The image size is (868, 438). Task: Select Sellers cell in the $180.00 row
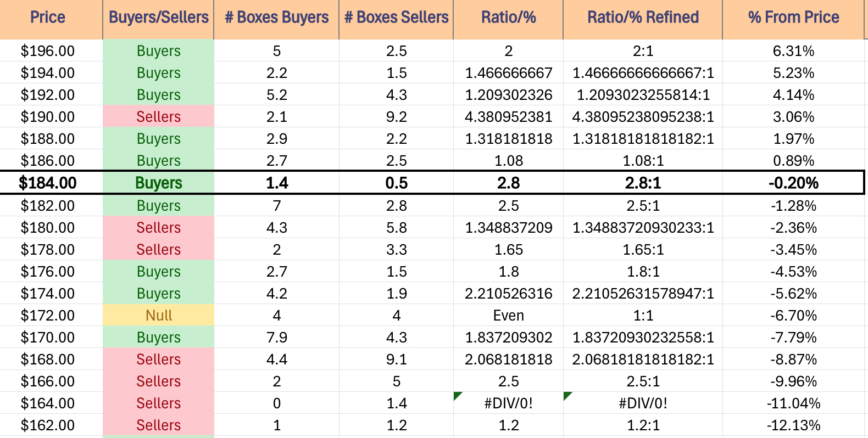click(x=158, y=228)
